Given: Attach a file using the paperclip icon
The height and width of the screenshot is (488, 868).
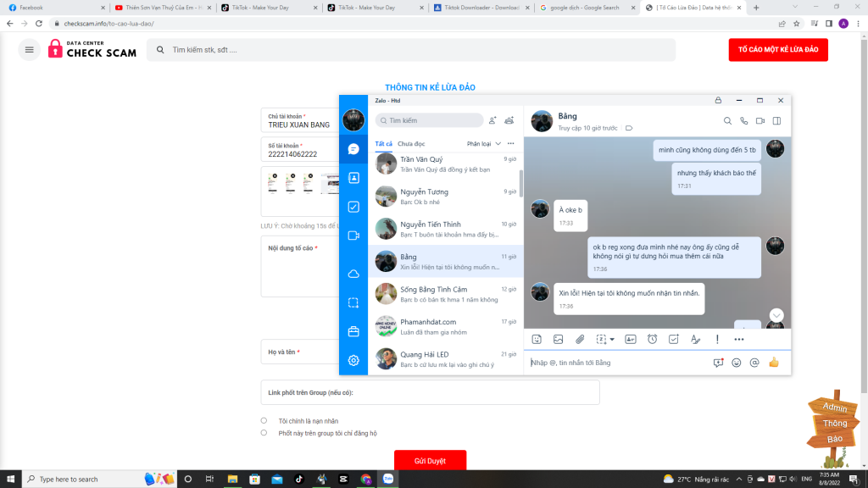Looking at the screenshot, I should (580, 339).
